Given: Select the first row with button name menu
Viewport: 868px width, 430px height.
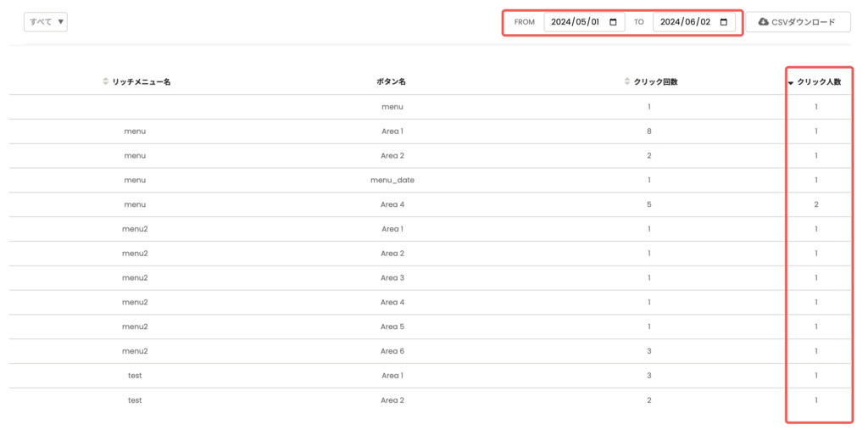Looking at the screenshot, I should point(392,107).
